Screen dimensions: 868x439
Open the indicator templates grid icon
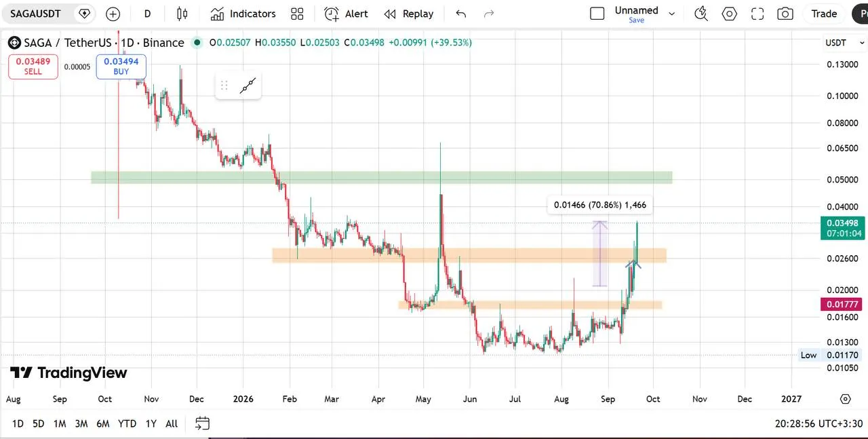point(297,14)
